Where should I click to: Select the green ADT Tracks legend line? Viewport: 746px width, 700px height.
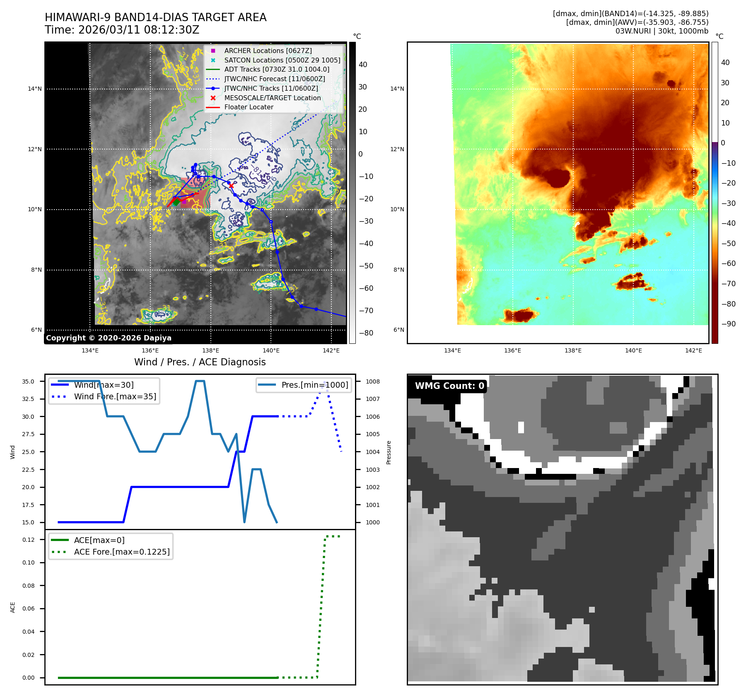coord(213,70)
